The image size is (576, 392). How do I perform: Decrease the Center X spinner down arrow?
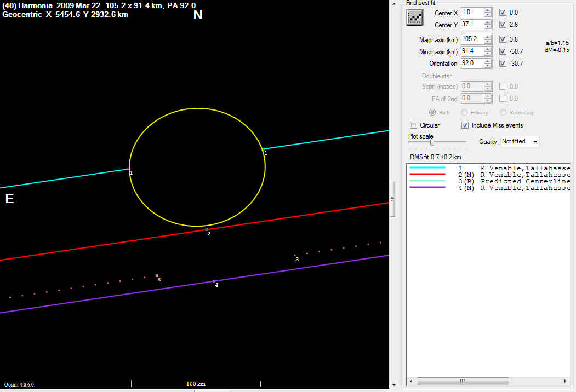coord(487,15)
